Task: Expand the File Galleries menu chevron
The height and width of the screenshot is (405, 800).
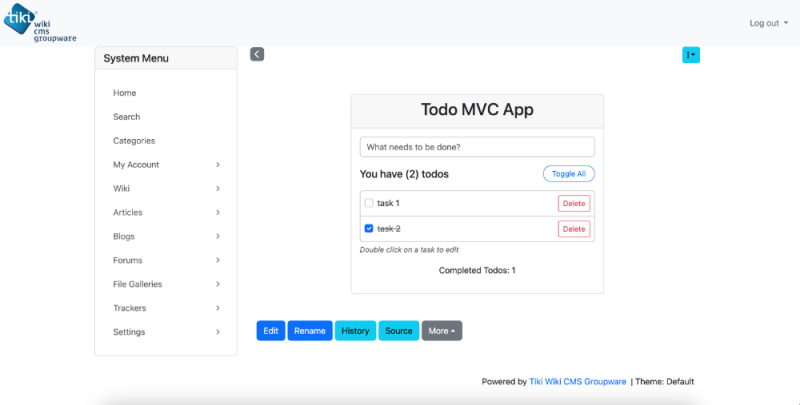Action: pyautogui.click(x=218, y=284)
